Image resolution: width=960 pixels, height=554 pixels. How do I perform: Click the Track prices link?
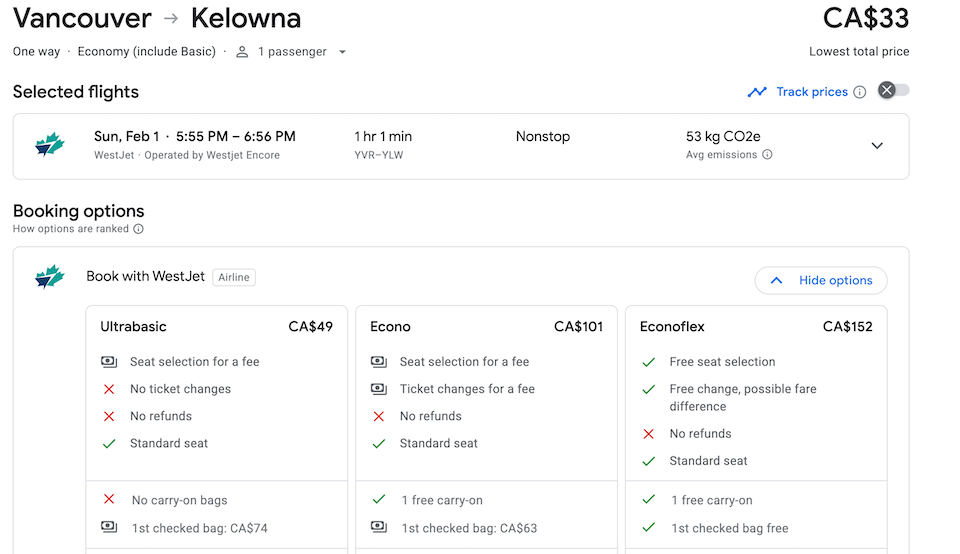click(812, 92)
